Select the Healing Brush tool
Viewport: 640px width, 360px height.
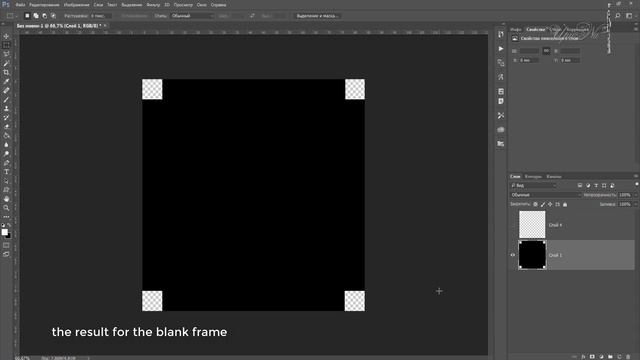[6, 91]
